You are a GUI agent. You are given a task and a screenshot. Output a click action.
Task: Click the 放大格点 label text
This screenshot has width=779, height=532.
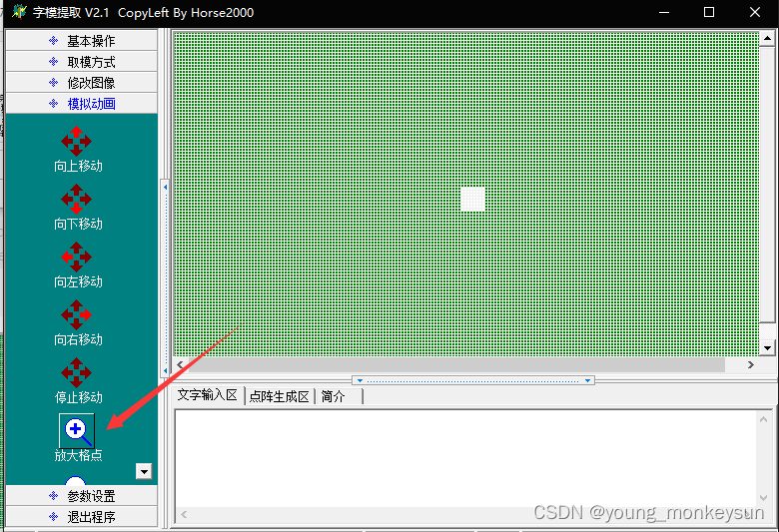tap(79, 455)
